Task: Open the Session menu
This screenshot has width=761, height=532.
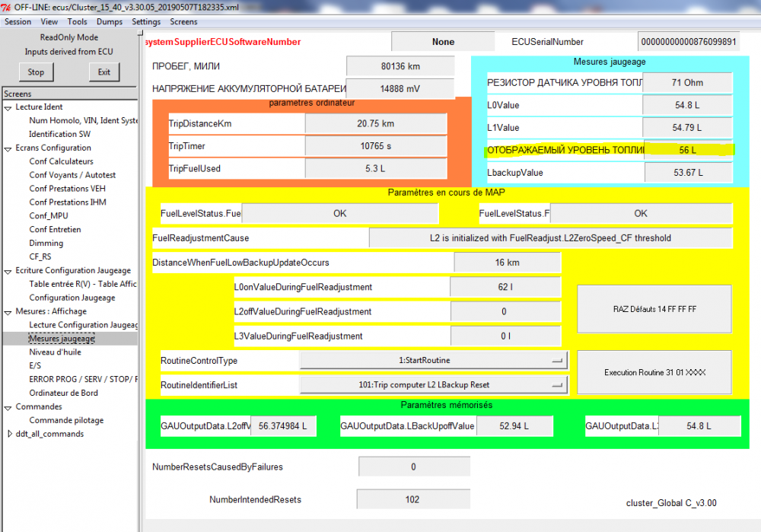Action: pyautogui.click(x=18, y=22)
